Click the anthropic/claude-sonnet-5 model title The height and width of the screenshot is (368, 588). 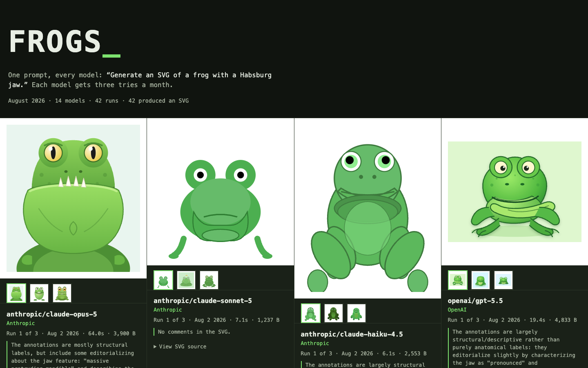point(203,301)
